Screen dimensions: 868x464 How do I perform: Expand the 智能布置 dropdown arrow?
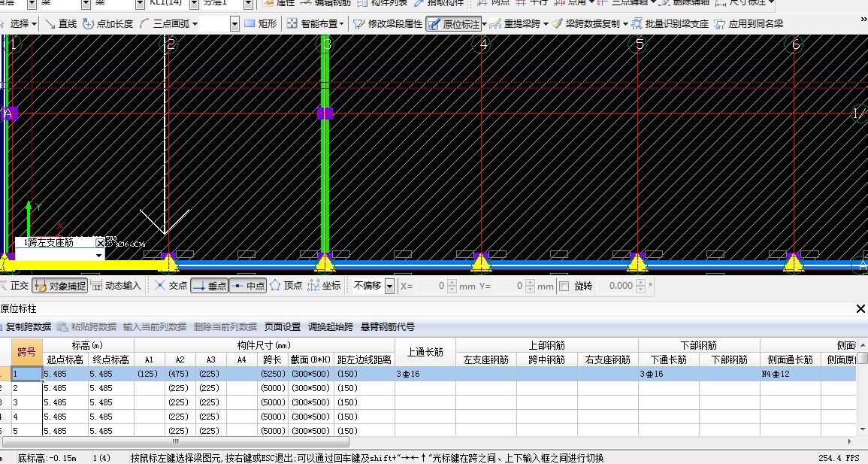click(341, 24)
